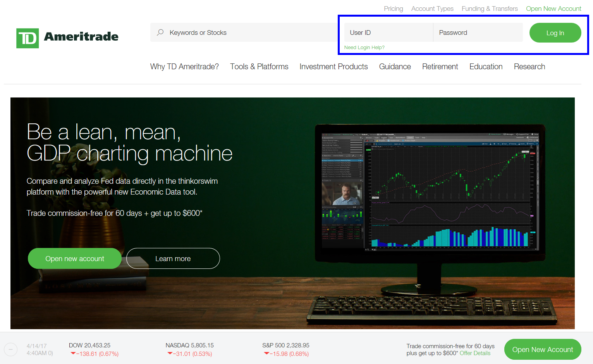This screenshot has height=364, width=593.
Task: Collapse the market ticker bar
Action: coord(11,349)
